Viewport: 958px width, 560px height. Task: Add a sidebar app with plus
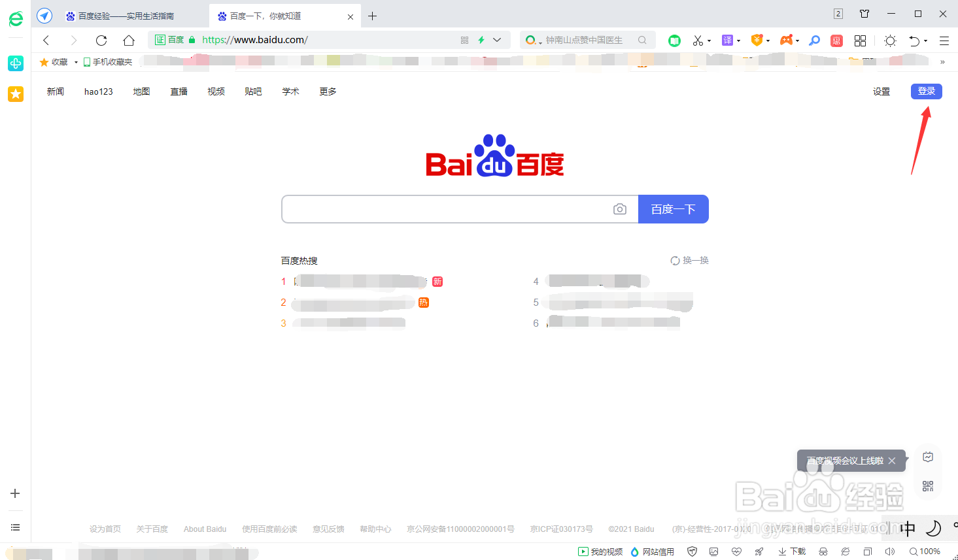coord(15,493)
